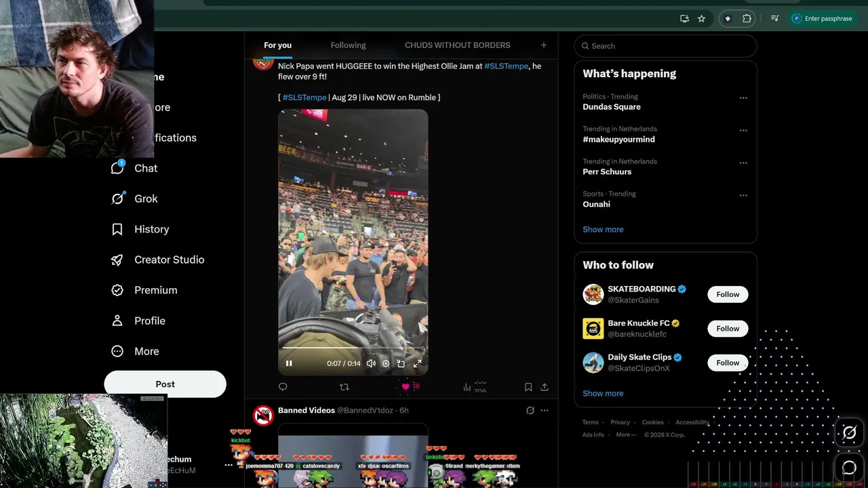Mute the video with speaker icon
Screen dimensions: 868x488
click(x=371, y=363)
